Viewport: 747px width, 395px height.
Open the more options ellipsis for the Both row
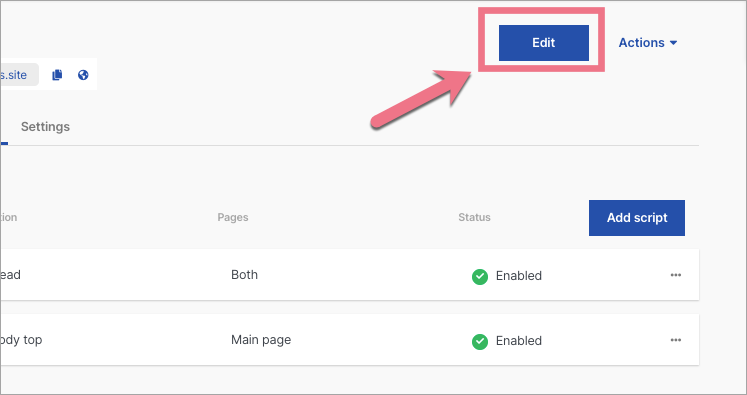pos(676,275)
